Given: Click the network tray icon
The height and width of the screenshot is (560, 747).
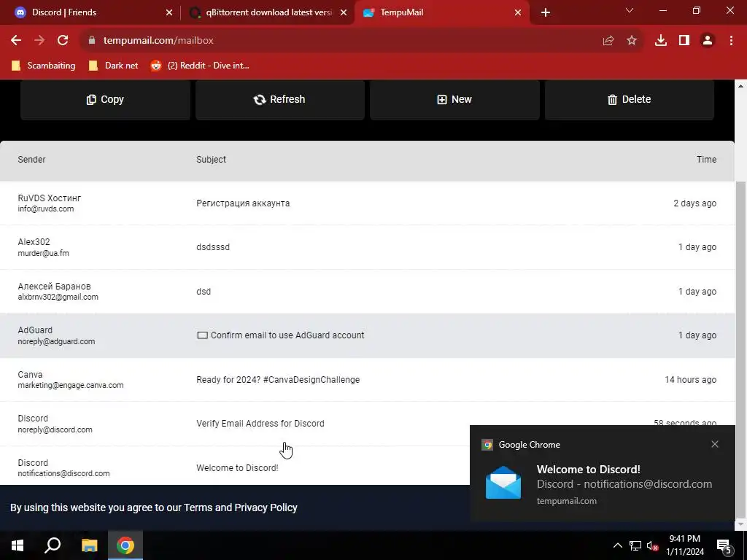Looking at the screenshot, I should [x=635, y=545].
